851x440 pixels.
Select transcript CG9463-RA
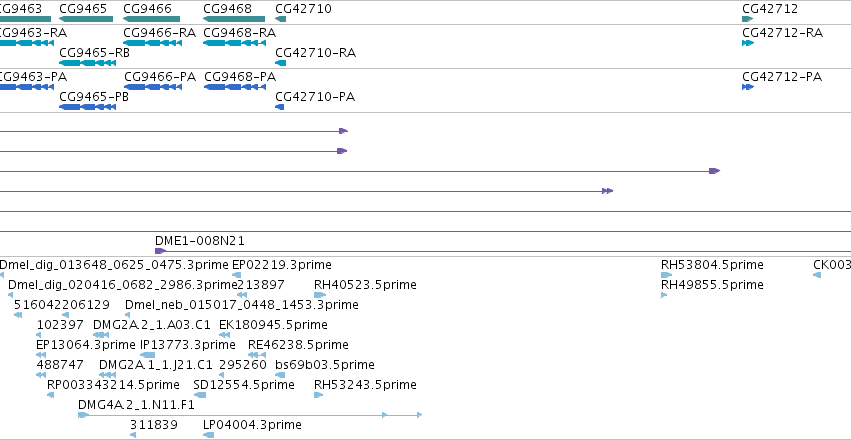pos(33,33)
